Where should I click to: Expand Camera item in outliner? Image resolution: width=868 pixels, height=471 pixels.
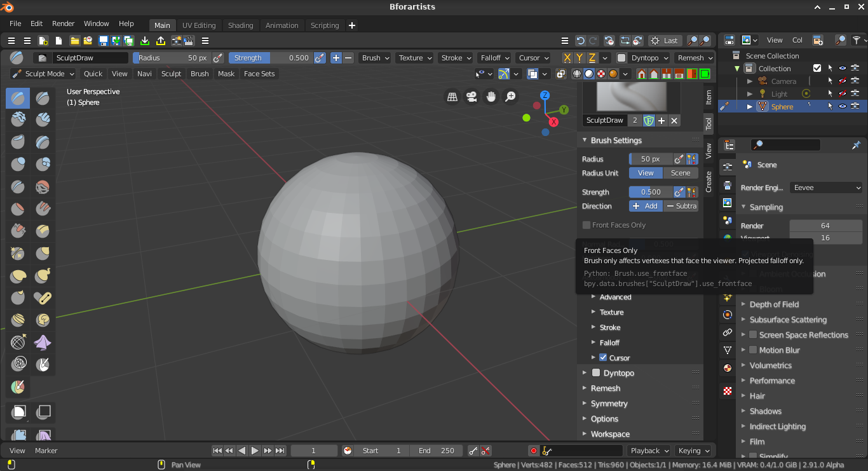tap(750, 81)
